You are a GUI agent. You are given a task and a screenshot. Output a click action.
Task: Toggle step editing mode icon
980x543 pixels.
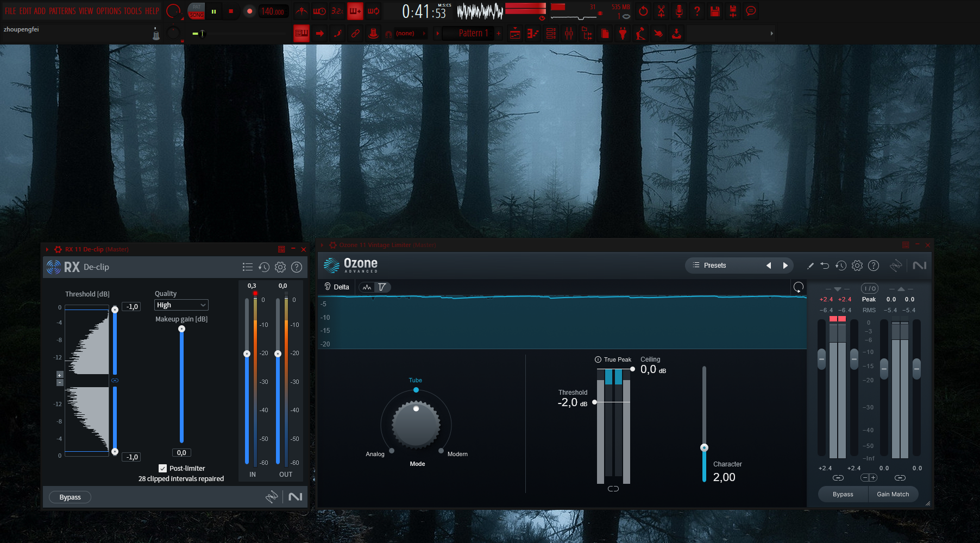click(337, 34)
